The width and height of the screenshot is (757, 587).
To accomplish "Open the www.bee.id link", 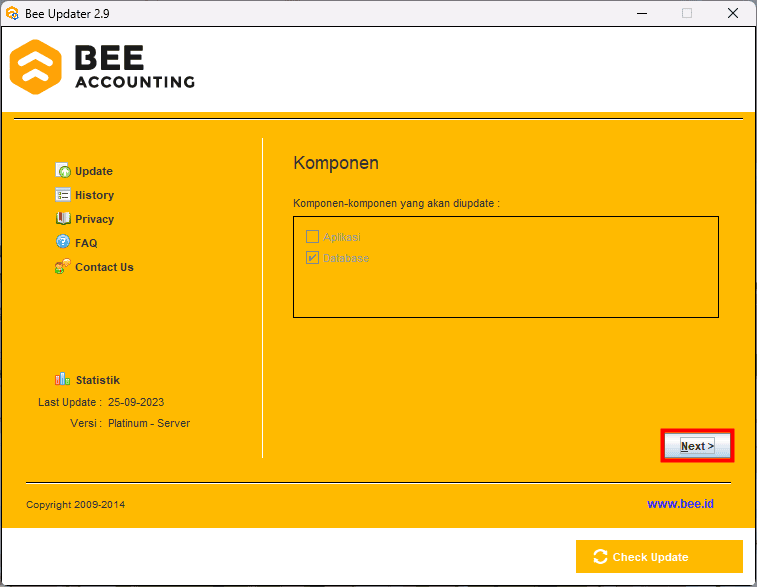I will [x=680, y=503].
